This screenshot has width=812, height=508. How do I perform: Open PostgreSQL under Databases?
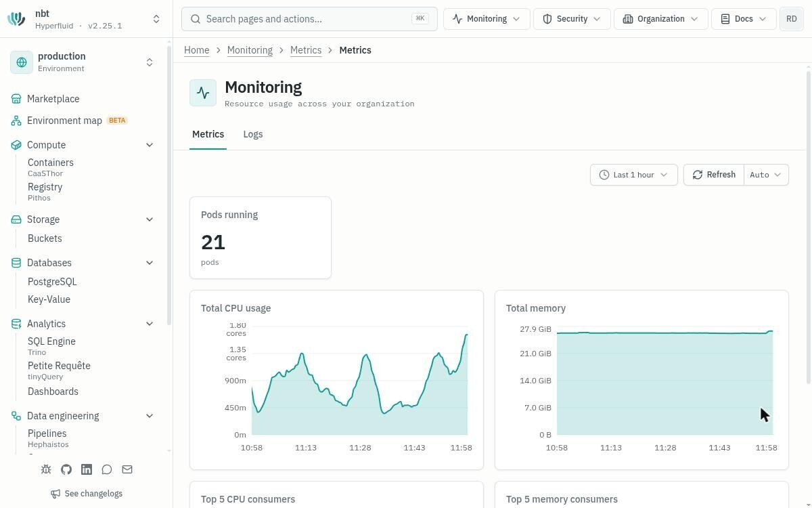click(52, 282)
